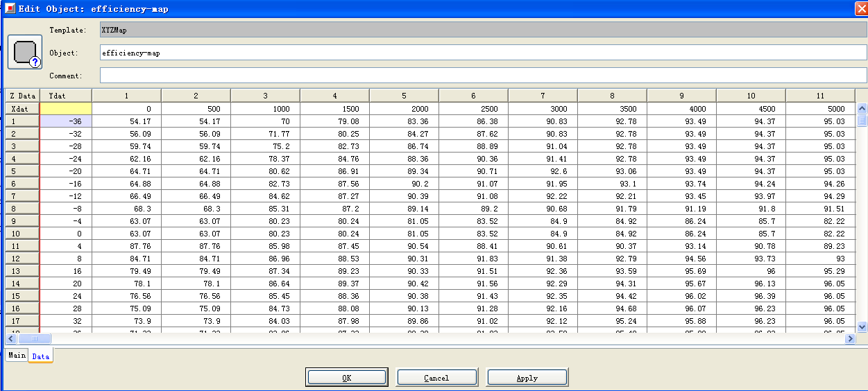This screenshot has width=868, height=391.
Task: Switch to the Main tab
Action: 17,355
